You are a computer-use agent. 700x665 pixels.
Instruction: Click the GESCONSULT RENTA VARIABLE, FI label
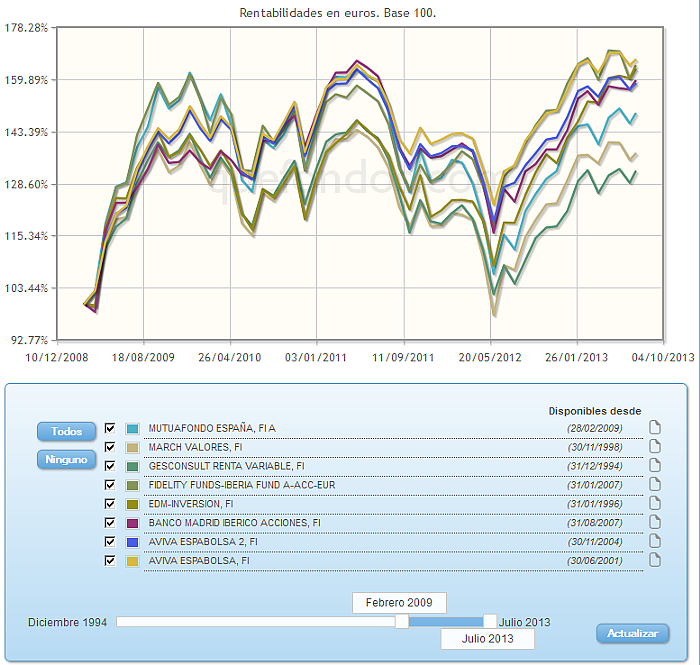click(226, 466)
